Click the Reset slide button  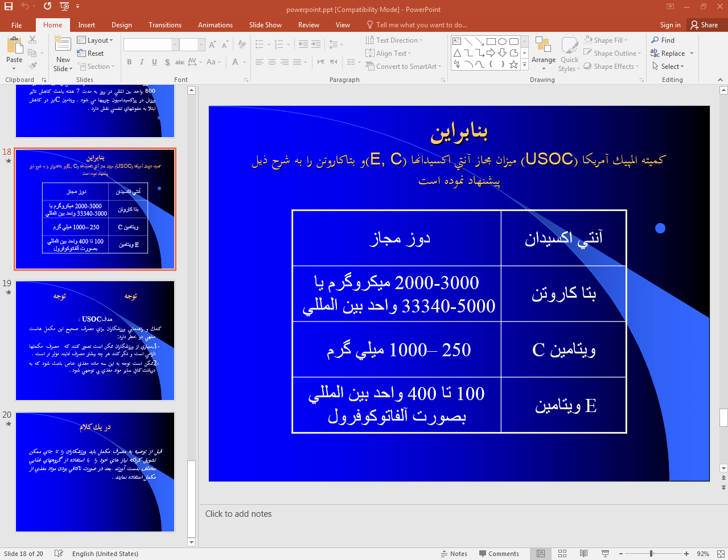[91, 53]
